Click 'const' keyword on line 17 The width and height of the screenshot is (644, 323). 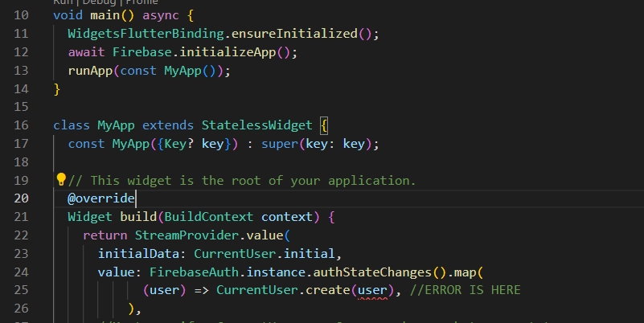point(86,144)
